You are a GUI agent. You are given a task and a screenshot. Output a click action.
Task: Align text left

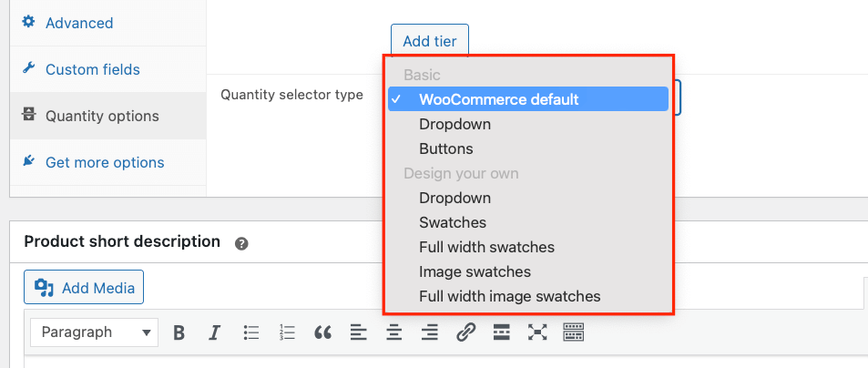(358, 332)
